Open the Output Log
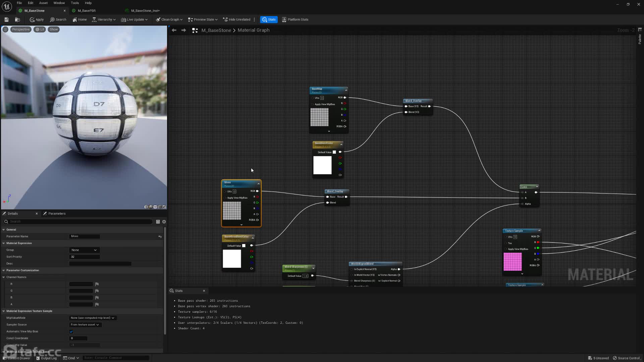 [x=46, y=358]
